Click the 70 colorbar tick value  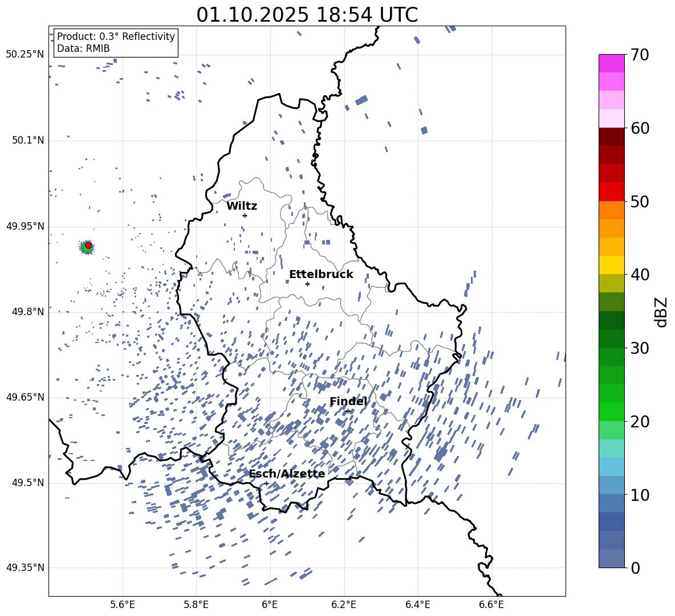coord(640,55)
